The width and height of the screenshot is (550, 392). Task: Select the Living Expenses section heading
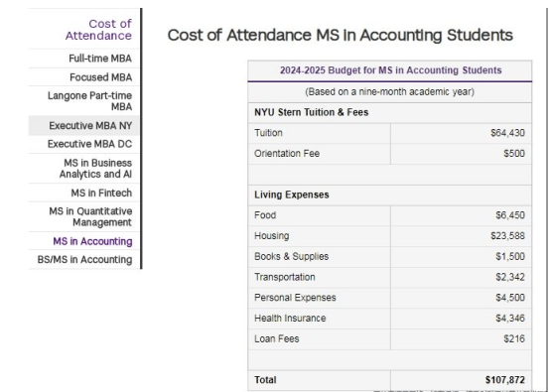pyautogui.click(x=292, y=195)
